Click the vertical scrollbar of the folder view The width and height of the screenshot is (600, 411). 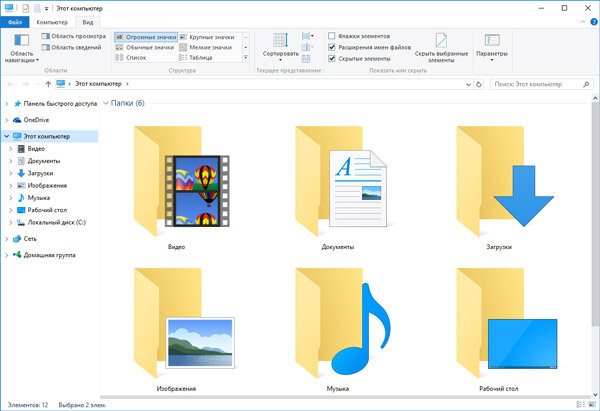(595, 214)
